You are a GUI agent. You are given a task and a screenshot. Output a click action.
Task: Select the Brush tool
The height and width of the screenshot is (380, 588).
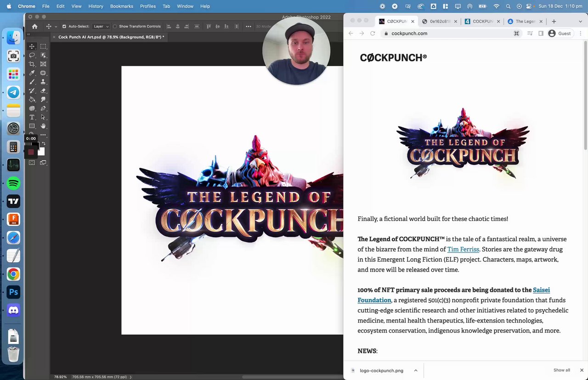click(x=32, y=82)
